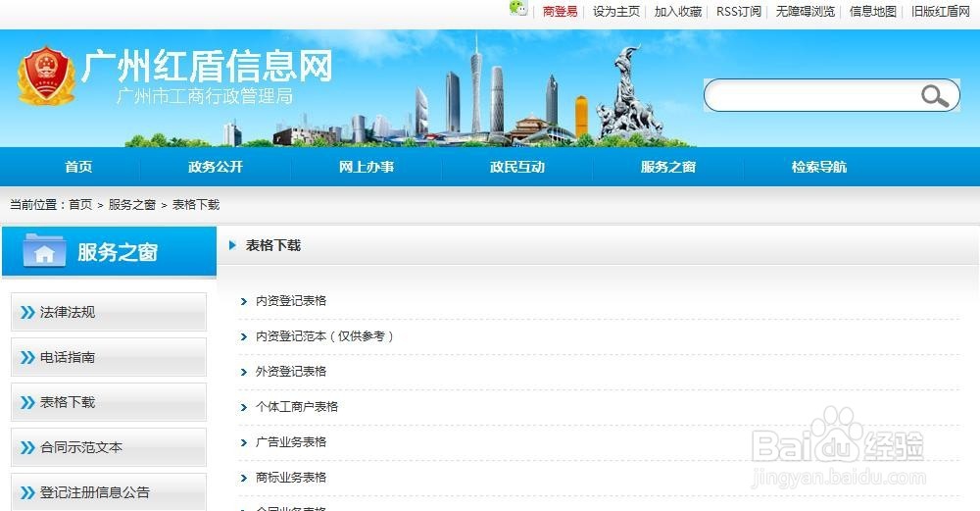Image resolution: width=980 pixels, height=511 pixels.
Task: Click 广州红盾信息网 site title
Action: [x=207, y=67]
